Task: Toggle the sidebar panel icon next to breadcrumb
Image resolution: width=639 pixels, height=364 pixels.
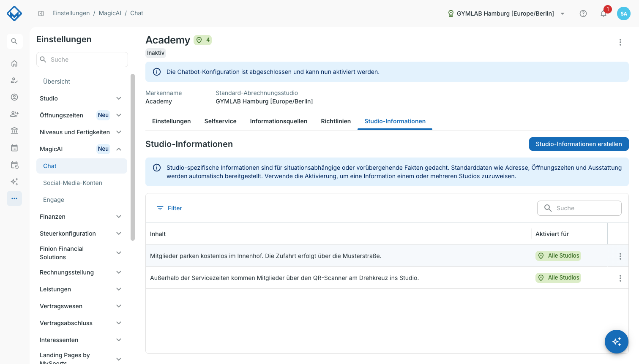Action: [x=41, y=14]
